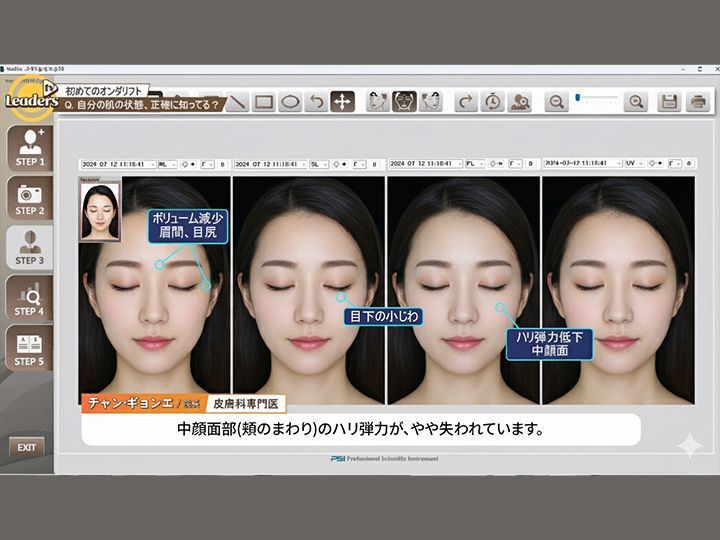
Task: Click the zoom in magnifier
Action: [x=635, y=102]
